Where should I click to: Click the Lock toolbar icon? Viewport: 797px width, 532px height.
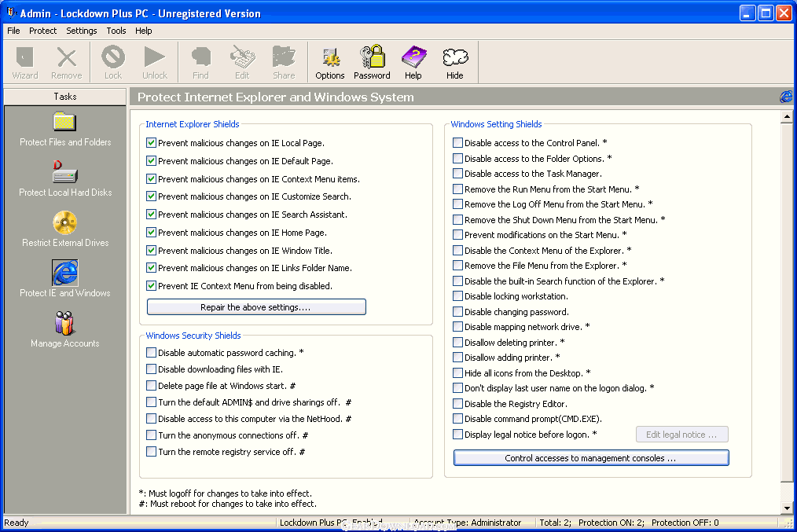(x=113, y=63)
